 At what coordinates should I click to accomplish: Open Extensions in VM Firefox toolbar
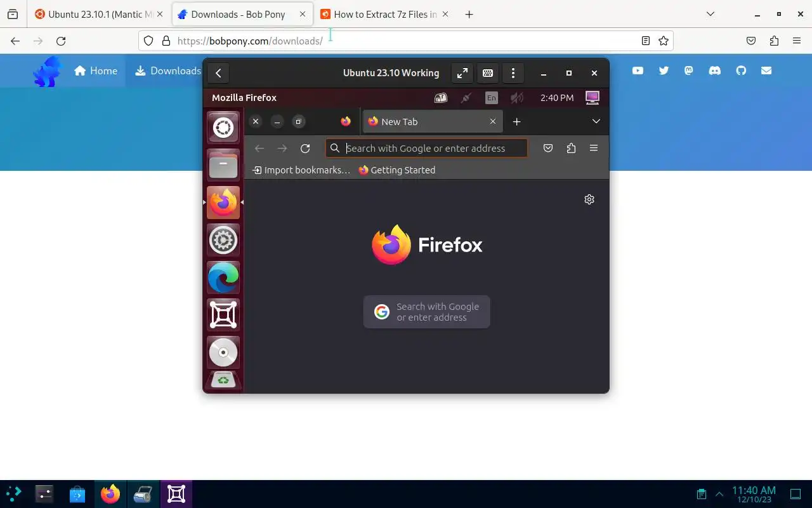point(571,148)
